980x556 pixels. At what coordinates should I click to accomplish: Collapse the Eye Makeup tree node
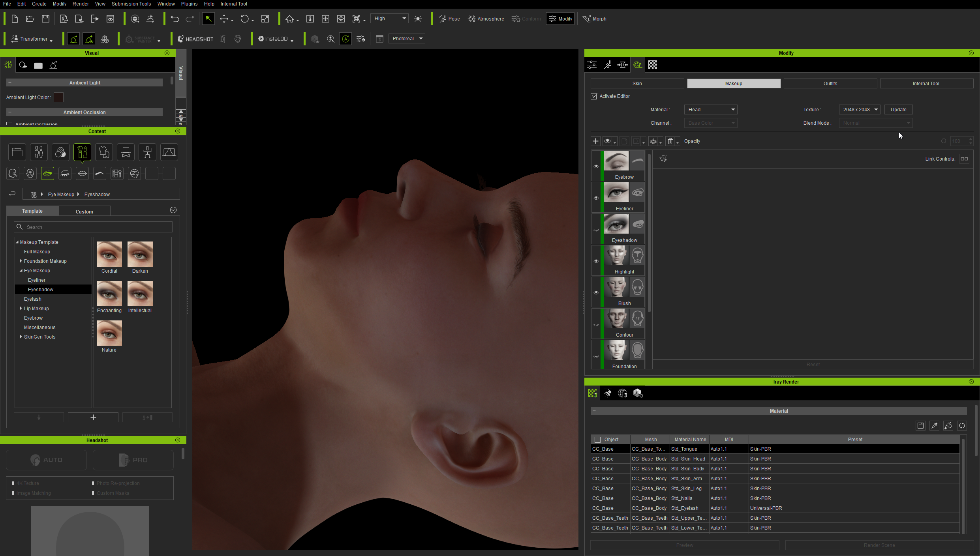21,270
